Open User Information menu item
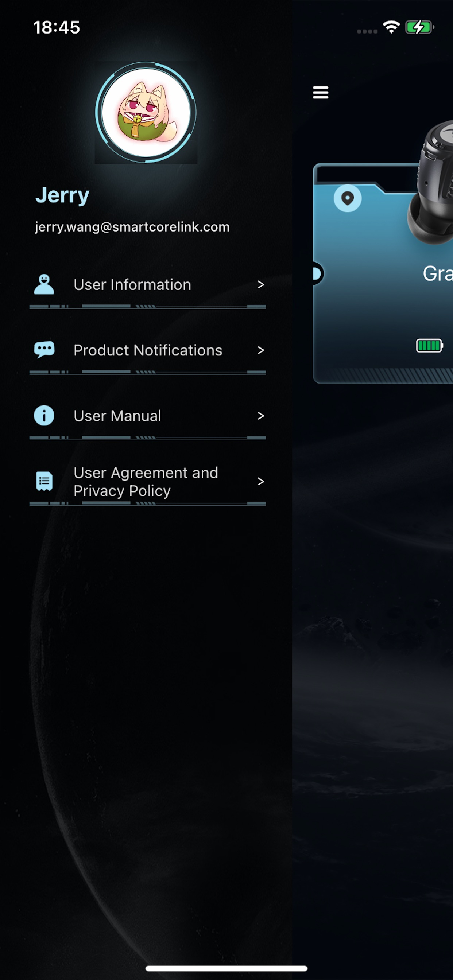 tap(147, 285)
